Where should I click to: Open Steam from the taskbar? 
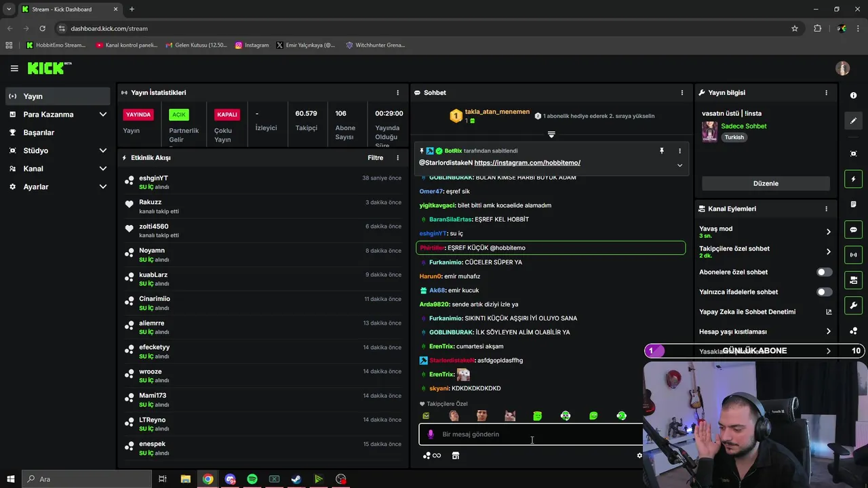coord(296,479)
